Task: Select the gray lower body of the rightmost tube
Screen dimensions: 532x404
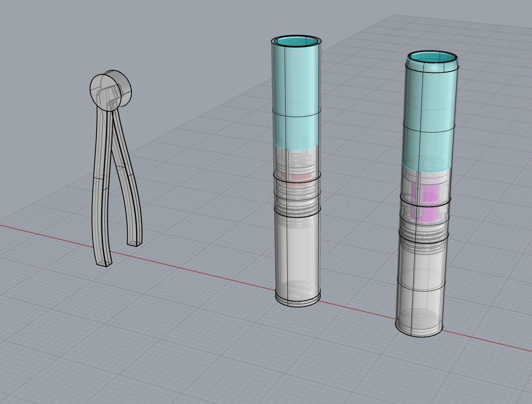Action: tap(421, 285)
